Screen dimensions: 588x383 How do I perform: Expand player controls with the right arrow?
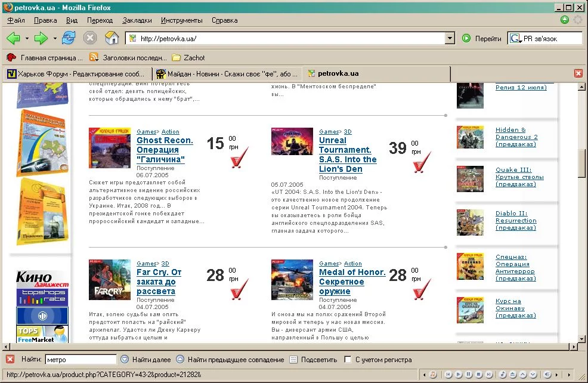click(x=556, y=375)
